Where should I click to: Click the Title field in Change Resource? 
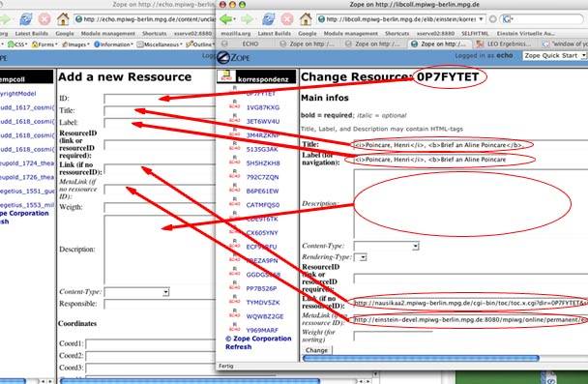(470, 145)
